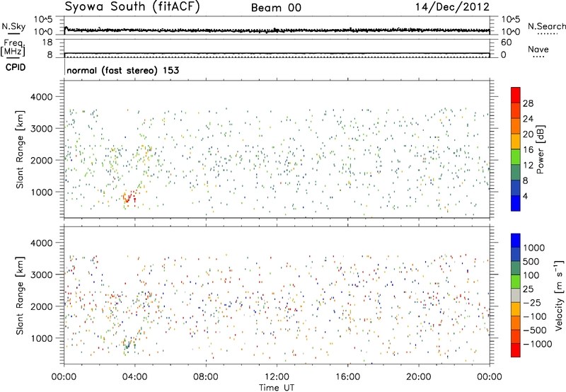Click the CPID label
566x392 pixels.
pos(16,67)
